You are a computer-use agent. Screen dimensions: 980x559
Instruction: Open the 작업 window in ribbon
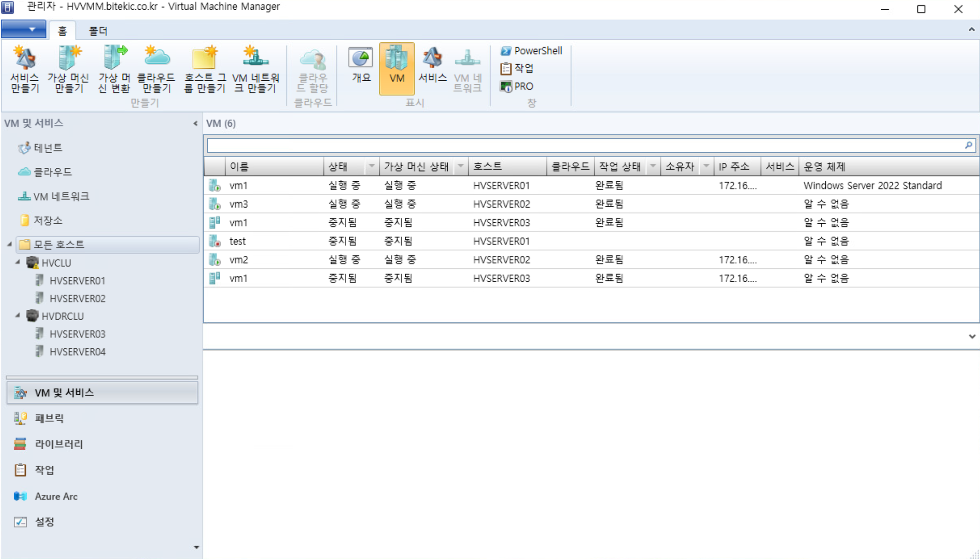click(x=517, y=69)
